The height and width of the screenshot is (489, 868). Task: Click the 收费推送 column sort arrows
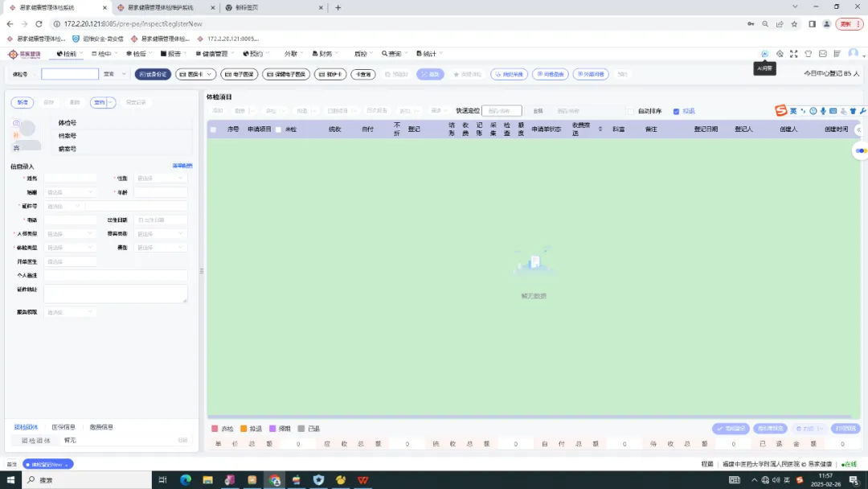(600, 129)
